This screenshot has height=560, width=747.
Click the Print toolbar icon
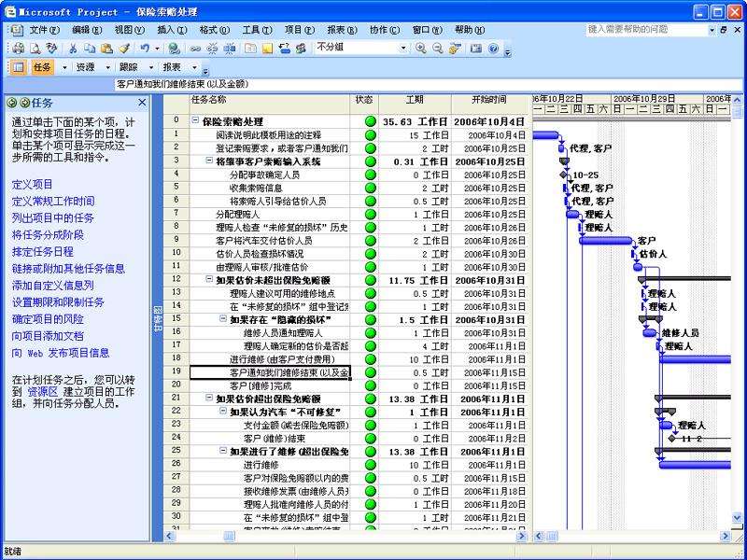pos(18,49)
